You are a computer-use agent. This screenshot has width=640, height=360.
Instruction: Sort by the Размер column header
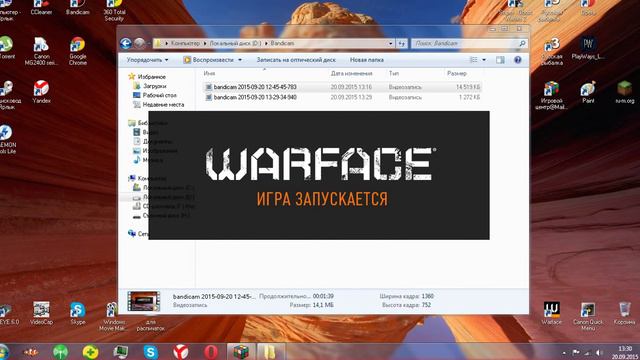coord(457,73)
